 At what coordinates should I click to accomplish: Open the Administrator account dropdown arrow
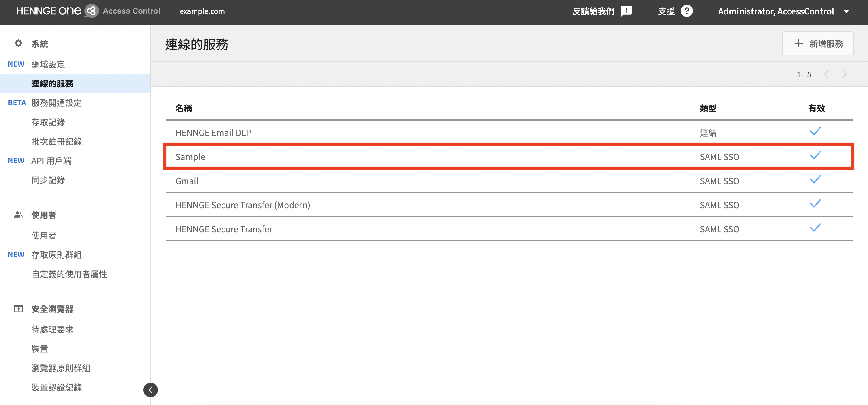pos(846,11)
